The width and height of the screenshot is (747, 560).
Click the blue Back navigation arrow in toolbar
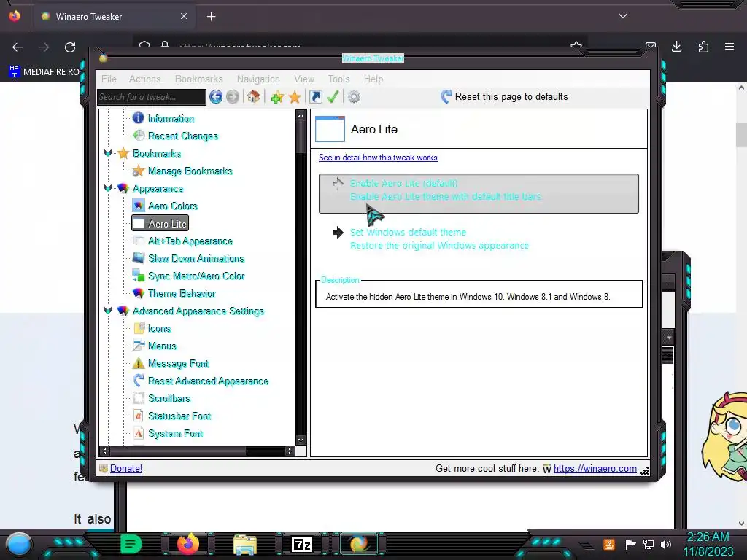click(x=216, y=97)
